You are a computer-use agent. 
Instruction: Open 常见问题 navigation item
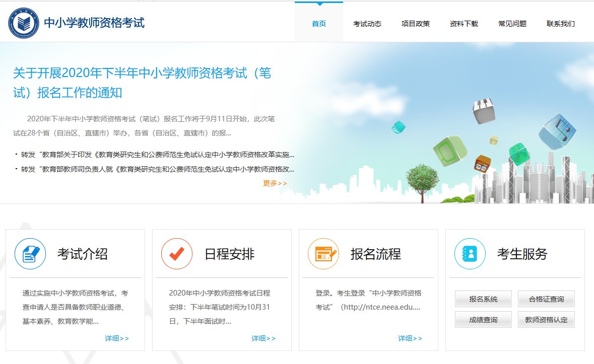[x=512, y=24]
